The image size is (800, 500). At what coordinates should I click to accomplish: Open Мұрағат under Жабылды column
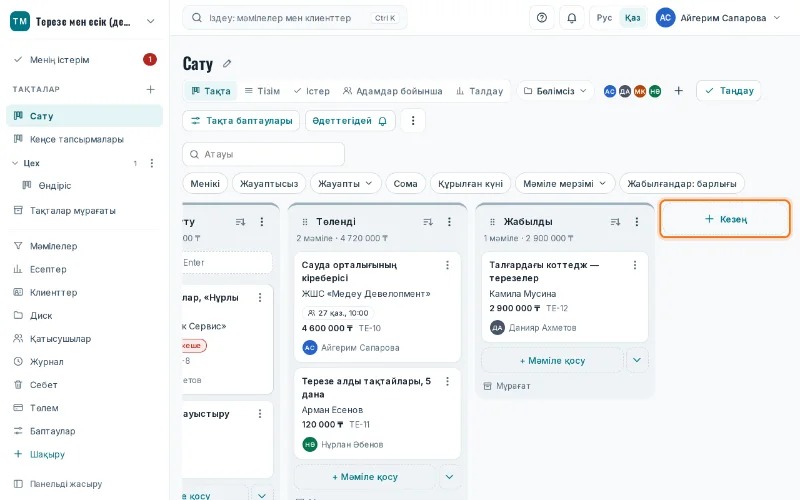(x=507, y=386)
